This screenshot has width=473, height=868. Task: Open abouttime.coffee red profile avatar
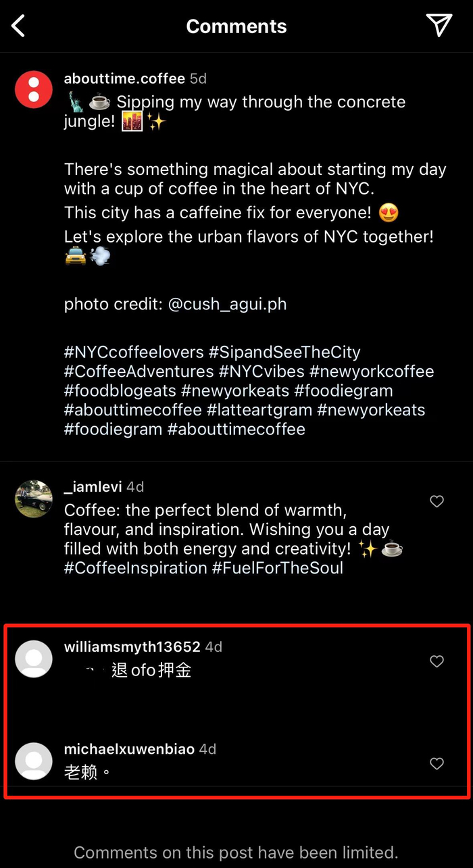tap(34, 89)
